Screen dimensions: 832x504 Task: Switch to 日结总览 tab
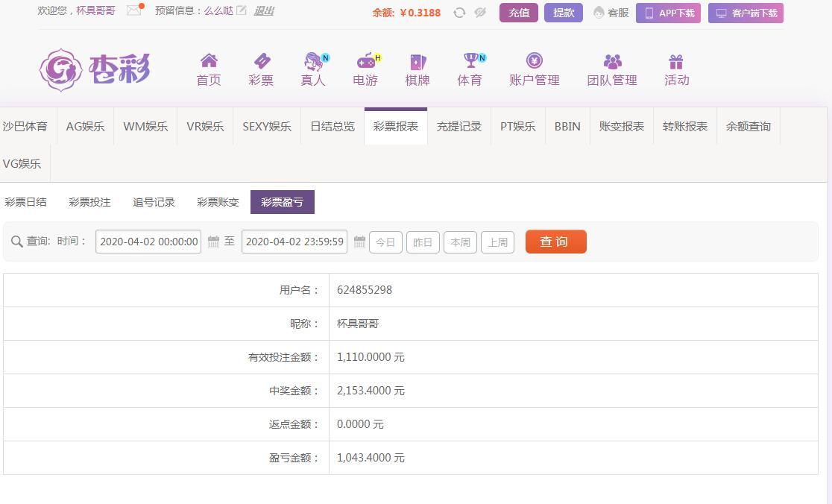tap(333, 126)
